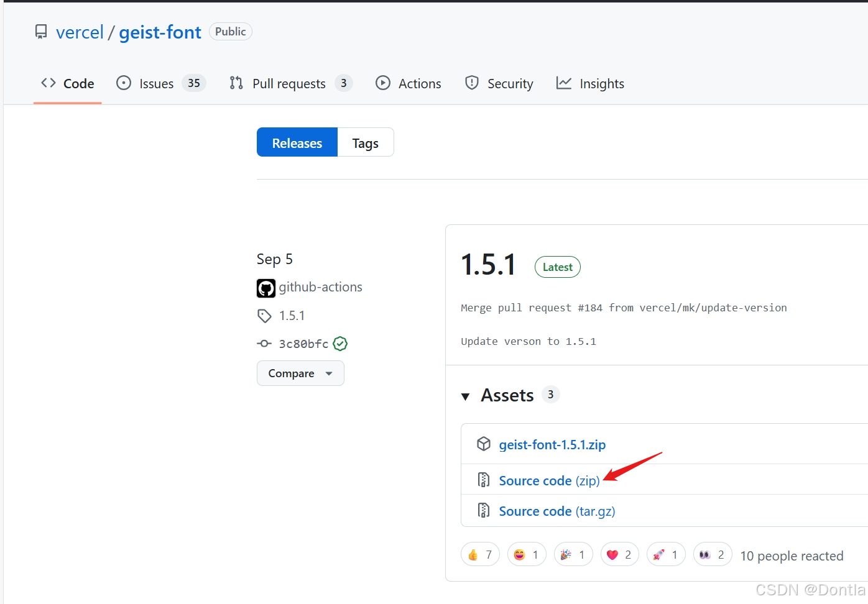Open the Actions tab
Image resolution: width=868 pixels, height=604 pixels.
coord(409,83)
